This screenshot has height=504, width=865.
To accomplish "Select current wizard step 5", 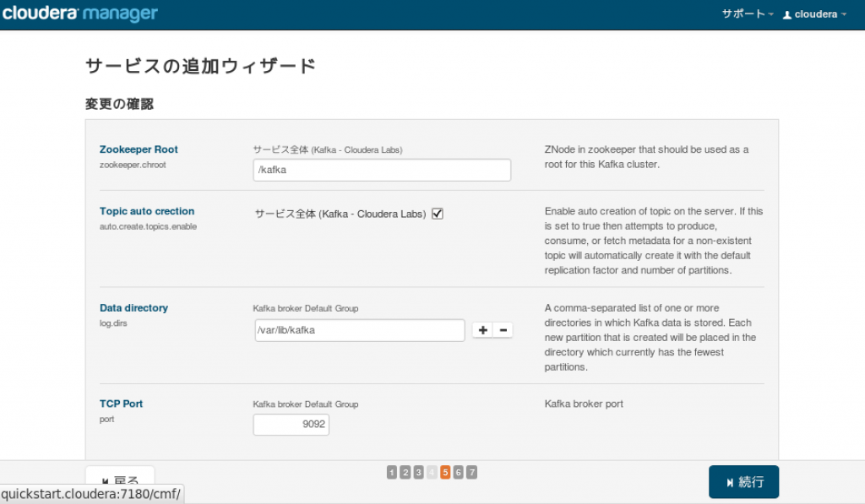I will (x=445, y=472).
